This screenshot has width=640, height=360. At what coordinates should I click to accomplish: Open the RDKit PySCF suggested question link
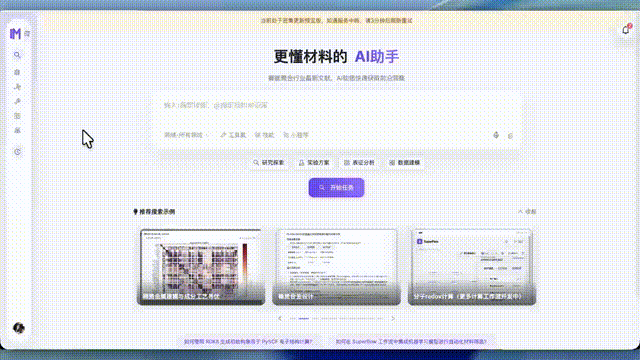pyautogui.click(x=248, y=342)
